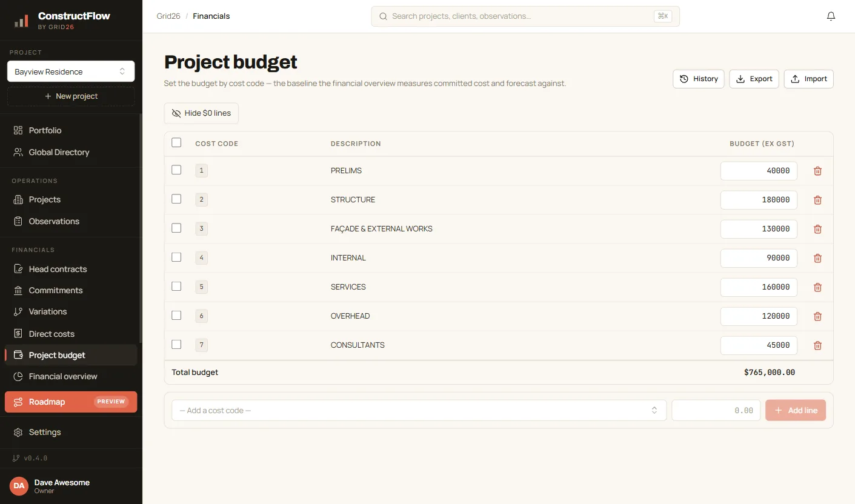Open the Add a cost code dropdown
Viewport: 855px width, 504px height.
419,410
